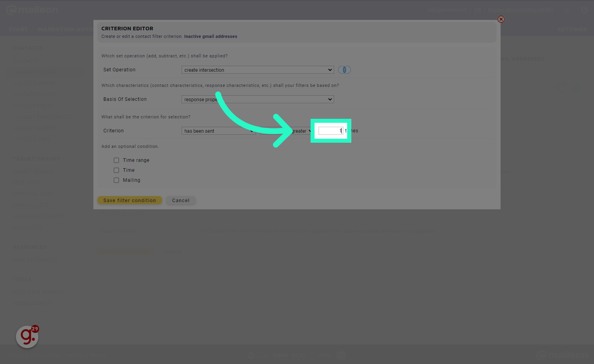The width and height of the screenshot is (594, 364).
Task: Click Save filter condition button
Action: point(130,200)
